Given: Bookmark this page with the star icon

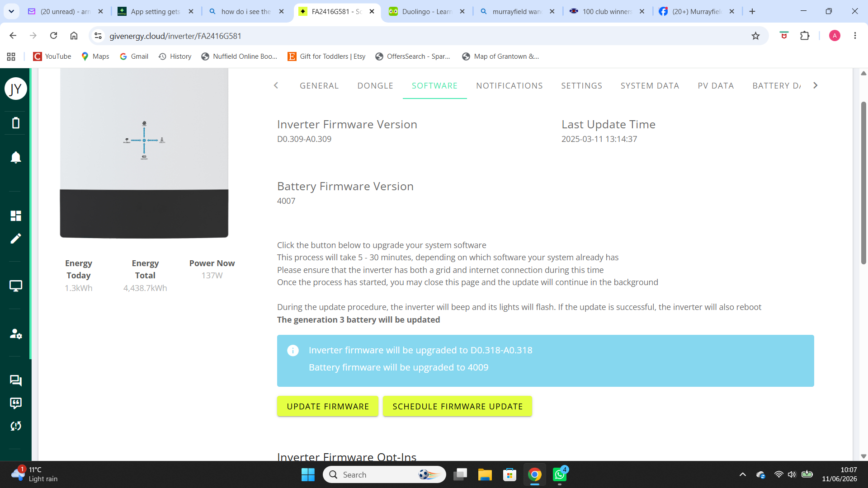Looking at the screenshot, I should pos(755,36).
